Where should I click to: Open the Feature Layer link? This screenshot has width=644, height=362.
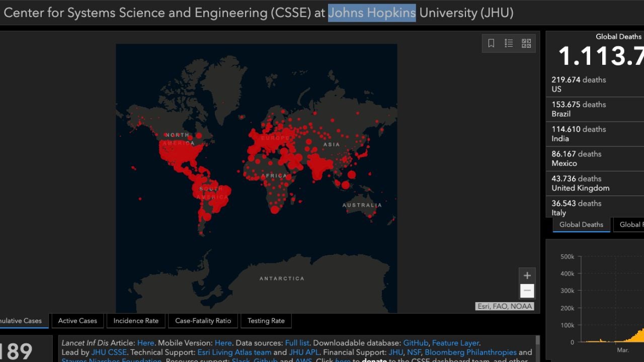click(455, 343)
